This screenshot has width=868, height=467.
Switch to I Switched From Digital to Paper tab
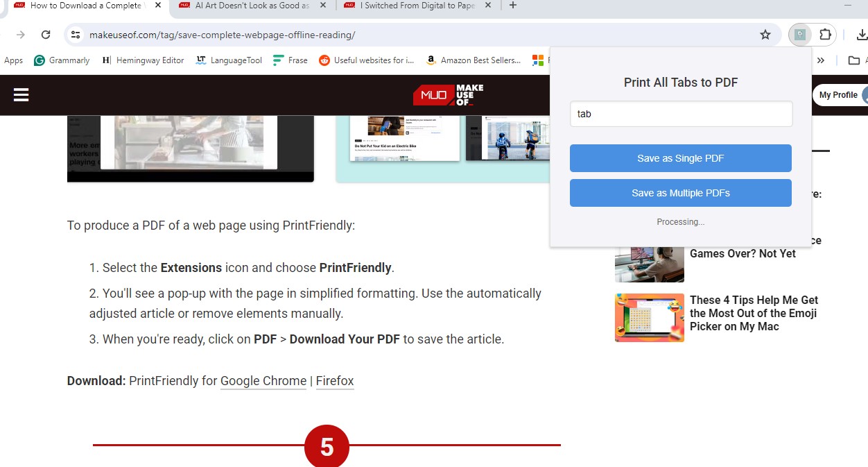[417, 6]
